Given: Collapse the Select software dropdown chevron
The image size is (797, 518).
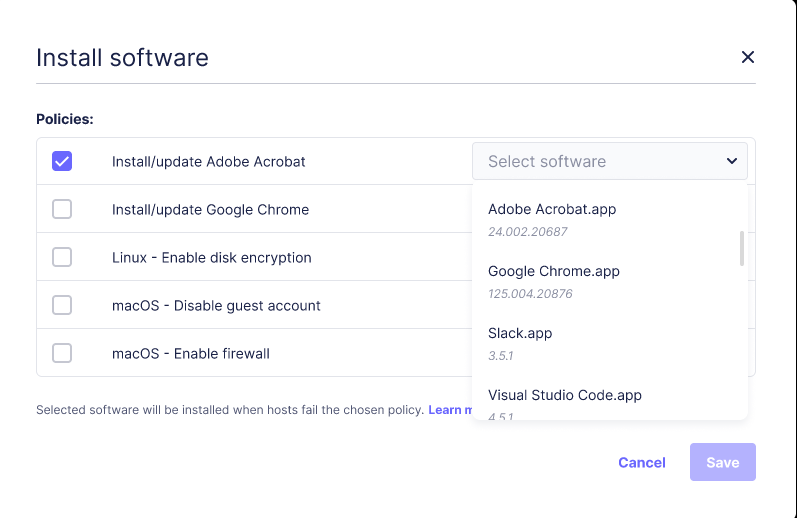Looking at the screenshot, I should pos(731,161).
